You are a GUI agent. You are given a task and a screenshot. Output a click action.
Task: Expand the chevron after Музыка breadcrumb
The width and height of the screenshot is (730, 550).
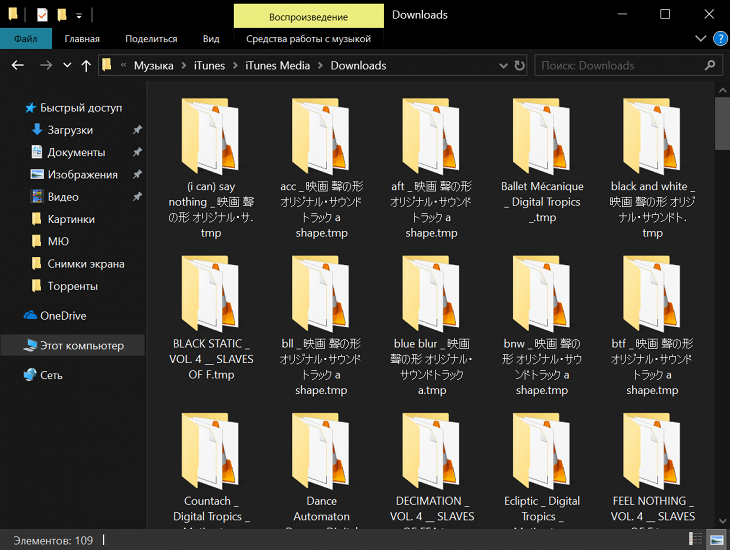click(184, 66)
